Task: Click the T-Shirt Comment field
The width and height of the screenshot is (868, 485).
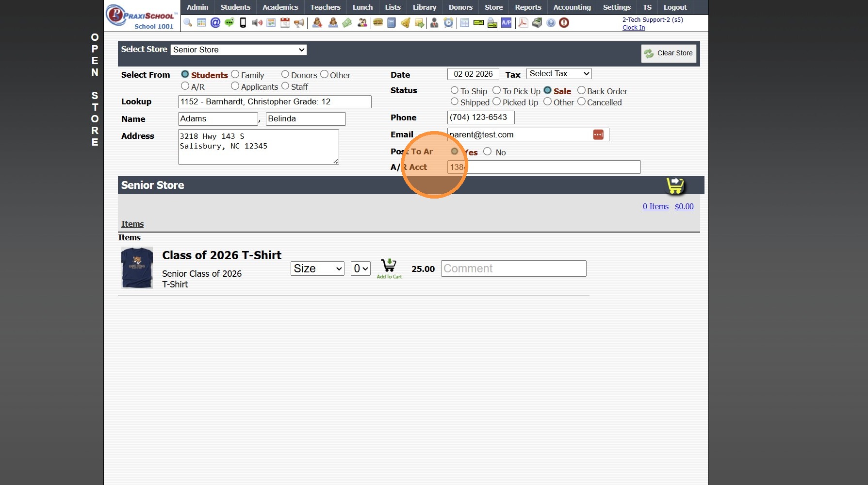Action: pos(513,268)
